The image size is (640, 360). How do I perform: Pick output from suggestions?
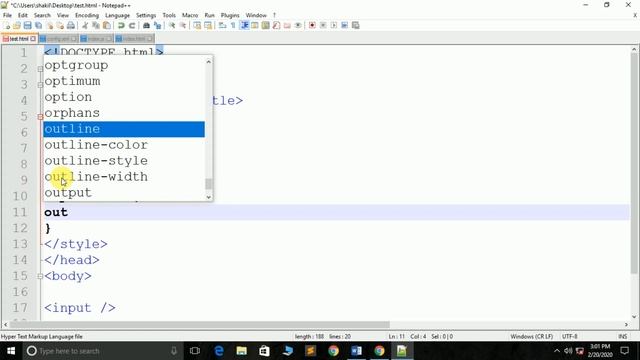(x=124, y=193)
